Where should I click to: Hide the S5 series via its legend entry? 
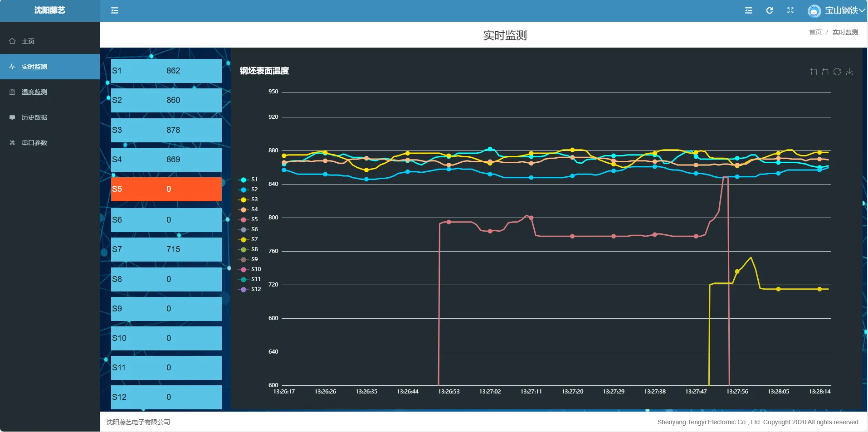(249, 220)
